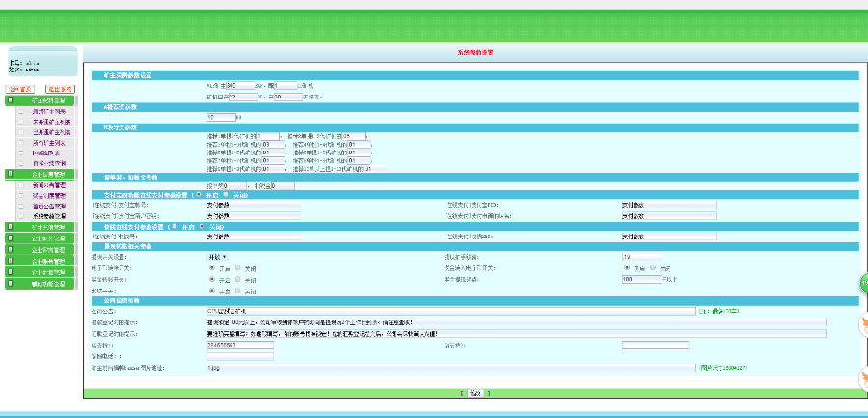Viewport: 868px width, 418px height.
Task: Select 关闭 in the last switch row above 公司信息参数
Action: coord(238,291)
